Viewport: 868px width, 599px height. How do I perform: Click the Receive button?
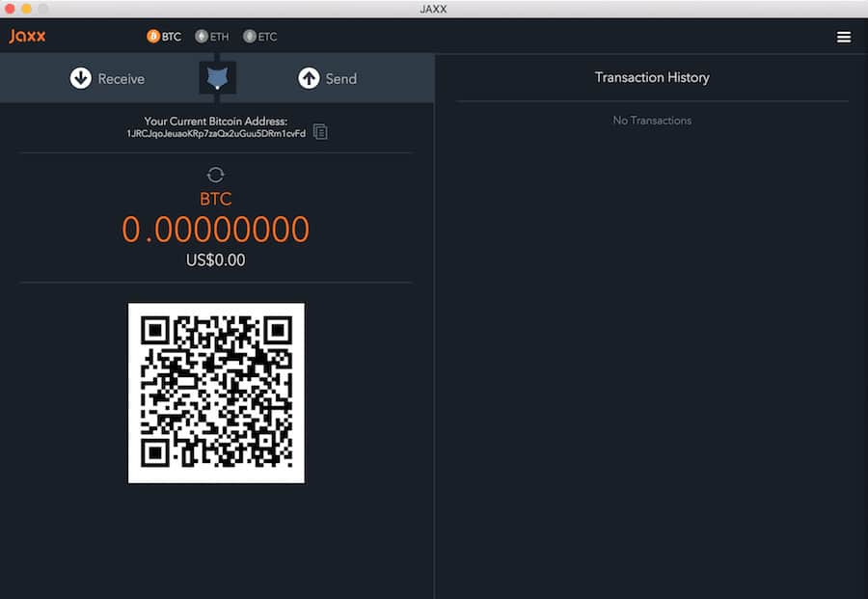click(107, 78)
